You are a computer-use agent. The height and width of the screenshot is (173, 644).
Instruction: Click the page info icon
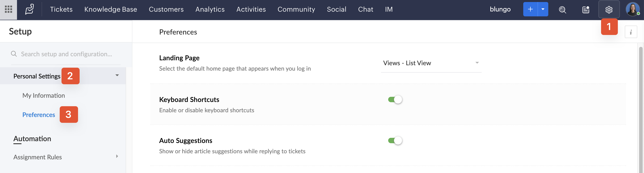[631, 32]
